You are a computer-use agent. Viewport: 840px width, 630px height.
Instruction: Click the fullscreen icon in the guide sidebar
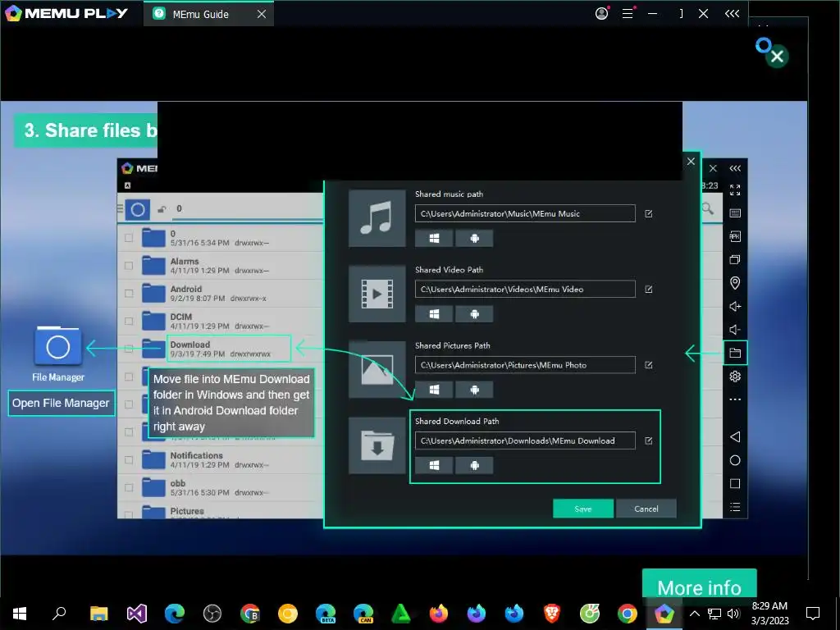pos(735,189)
